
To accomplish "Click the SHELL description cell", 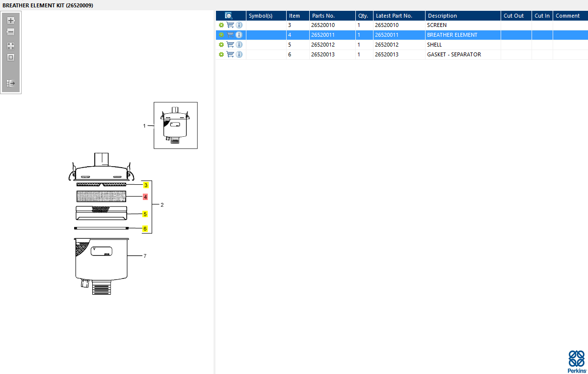I will 463,45.
